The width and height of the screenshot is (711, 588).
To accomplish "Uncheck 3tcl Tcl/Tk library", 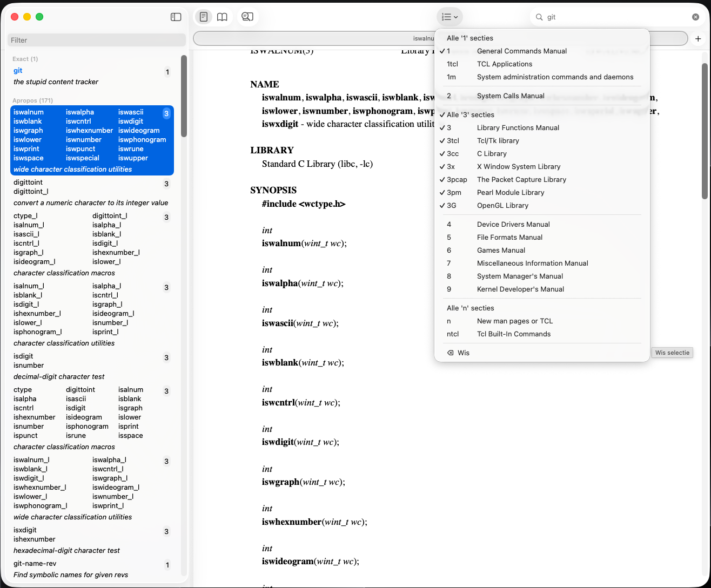I will [x=542, y=141].
